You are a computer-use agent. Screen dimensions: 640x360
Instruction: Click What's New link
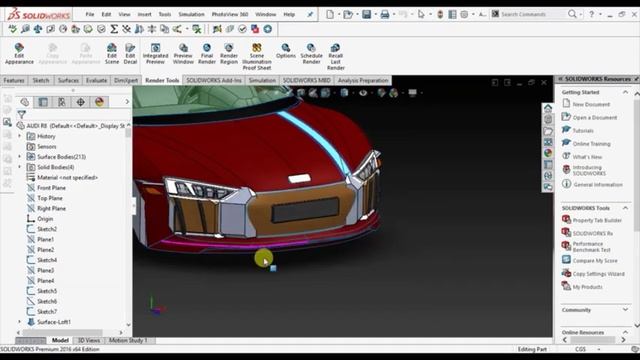tap(587, 157)
